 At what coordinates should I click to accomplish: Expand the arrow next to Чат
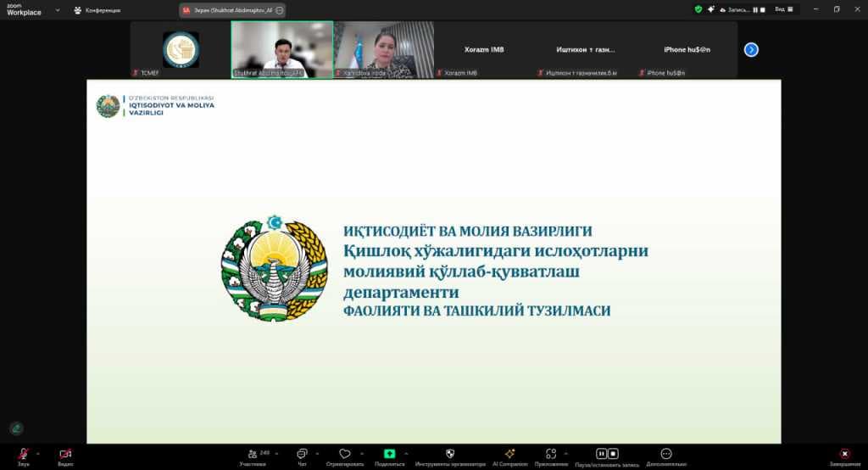point(317,453)
